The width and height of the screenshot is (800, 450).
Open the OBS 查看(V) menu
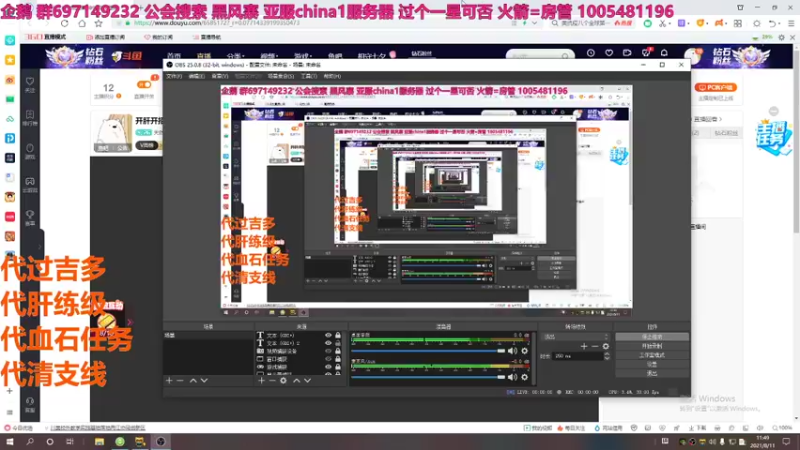pos(220,76)
